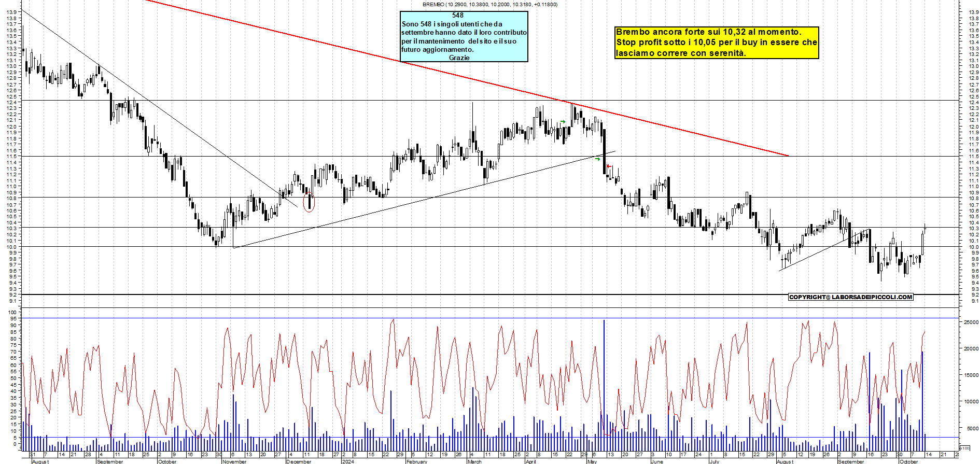Click the November label on time axis

point(234,461)
